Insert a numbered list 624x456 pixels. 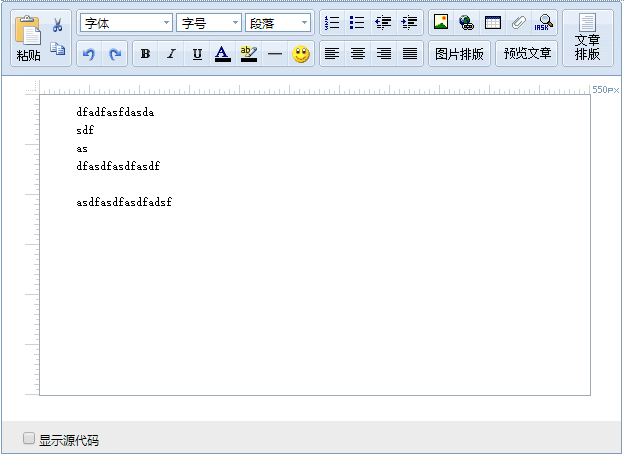[x=333, y=23]
